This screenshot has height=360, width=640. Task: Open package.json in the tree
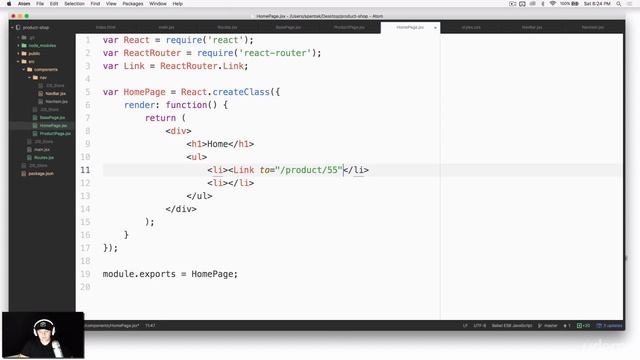41,173
